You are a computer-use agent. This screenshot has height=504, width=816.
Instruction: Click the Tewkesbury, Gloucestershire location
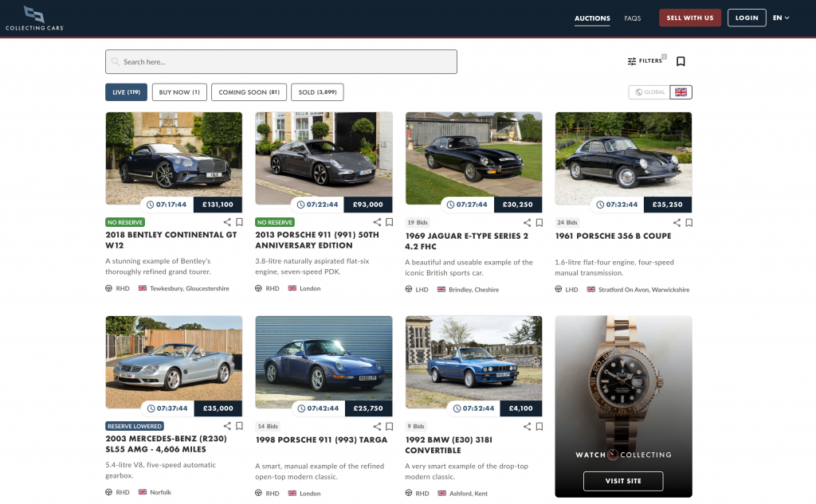[x=190, y=288]
